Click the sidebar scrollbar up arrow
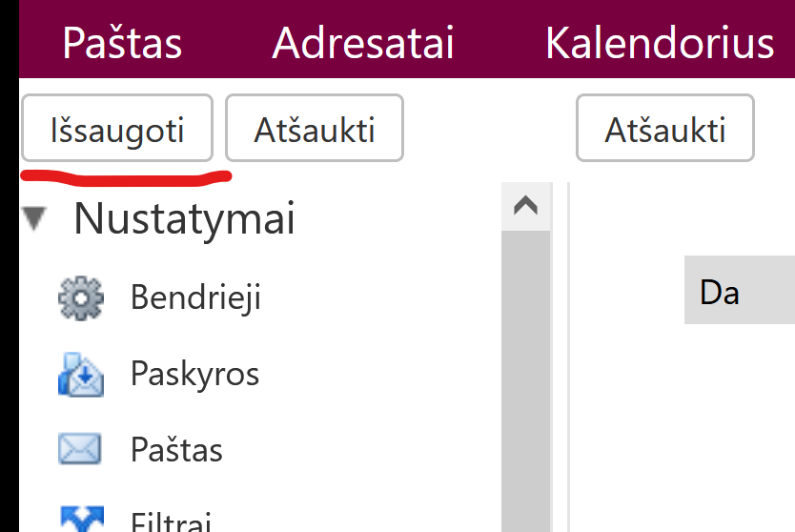The width and height of the screenshot is (795, 532). tap(525, 206)
